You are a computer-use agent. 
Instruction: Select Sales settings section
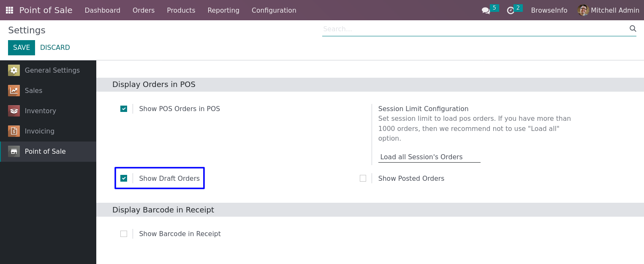pyautogui.click(x=48, y=91)
